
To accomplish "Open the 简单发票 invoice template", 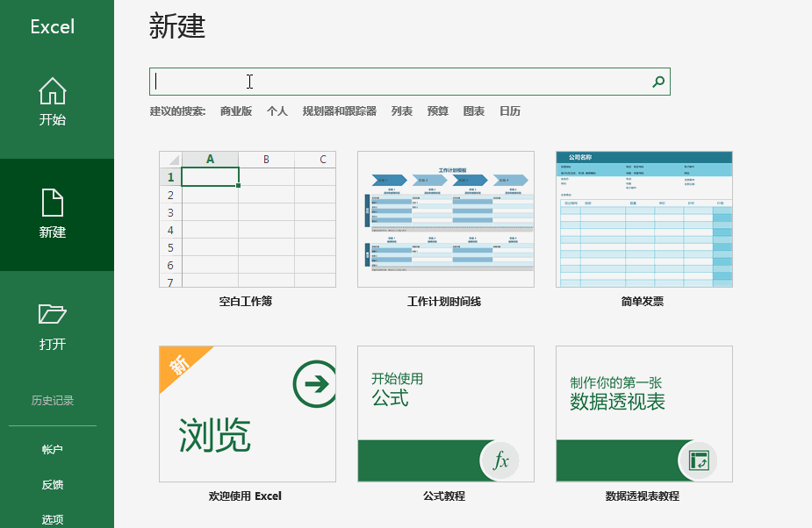I will (x=644, y=219).
